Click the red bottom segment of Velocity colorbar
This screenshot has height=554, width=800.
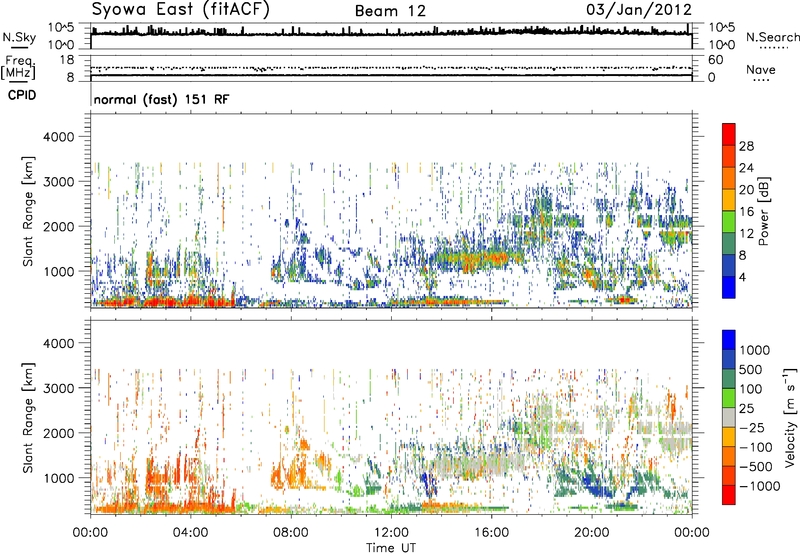pyautogui.click(x=729, y=495)
